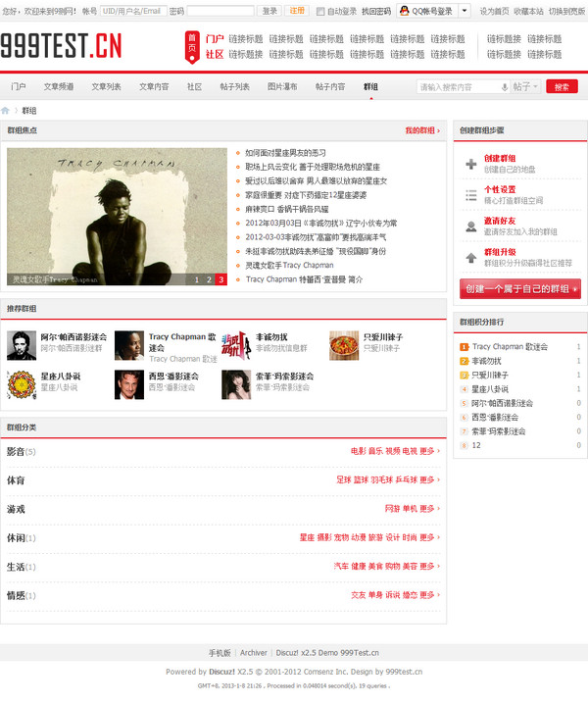This screenshot has width=588, height=704.
Task: Toggle the 自动登录 checkbox
Action: (320, 12)
